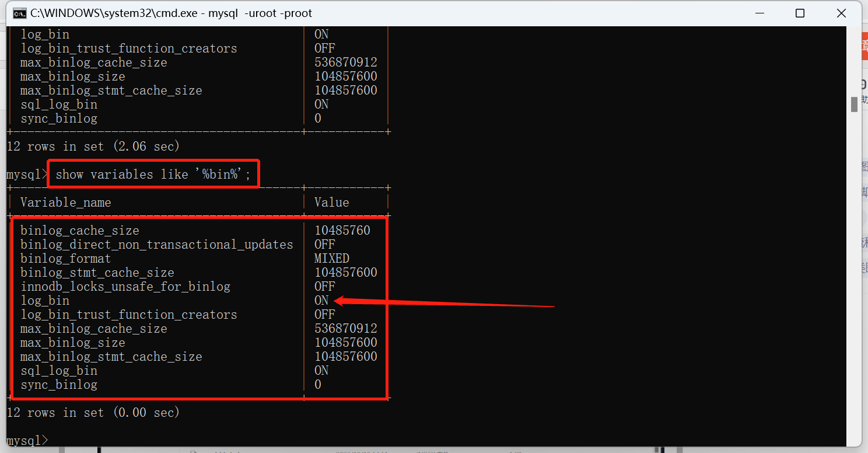Screen dimensions: 868x453
Task: Close the cmd.exe mysql window
Action: click(x=841, y=13)
